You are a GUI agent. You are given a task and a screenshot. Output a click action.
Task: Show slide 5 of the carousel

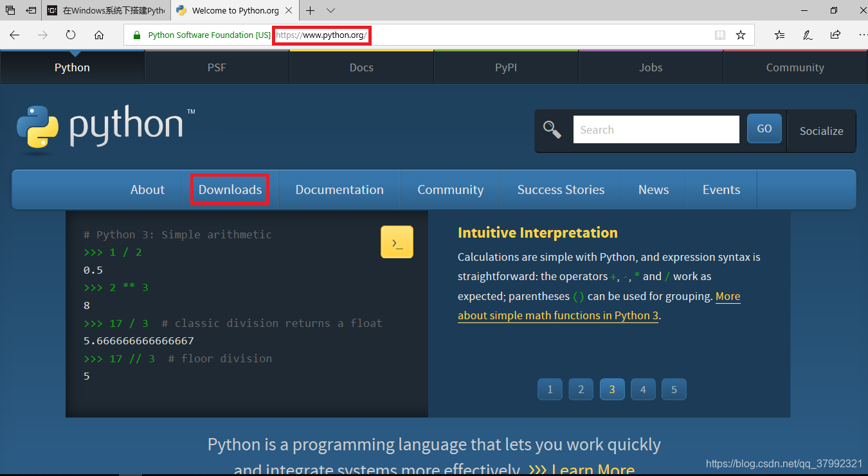point(674,389)
